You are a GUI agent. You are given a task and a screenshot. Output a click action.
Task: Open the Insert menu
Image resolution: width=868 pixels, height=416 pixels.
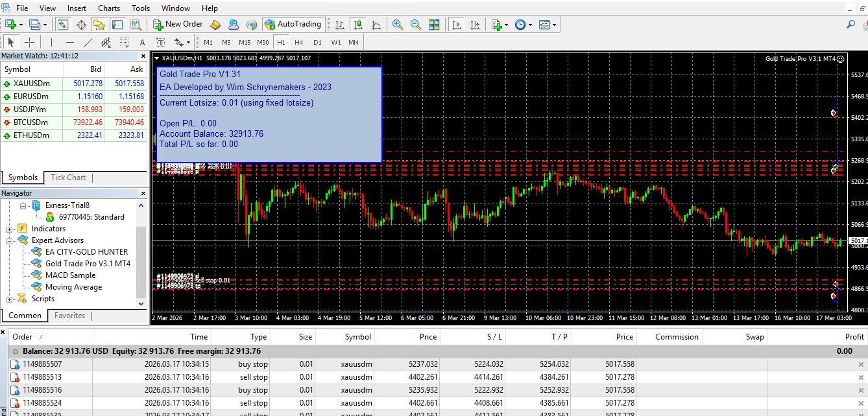[x=77, y=8]
